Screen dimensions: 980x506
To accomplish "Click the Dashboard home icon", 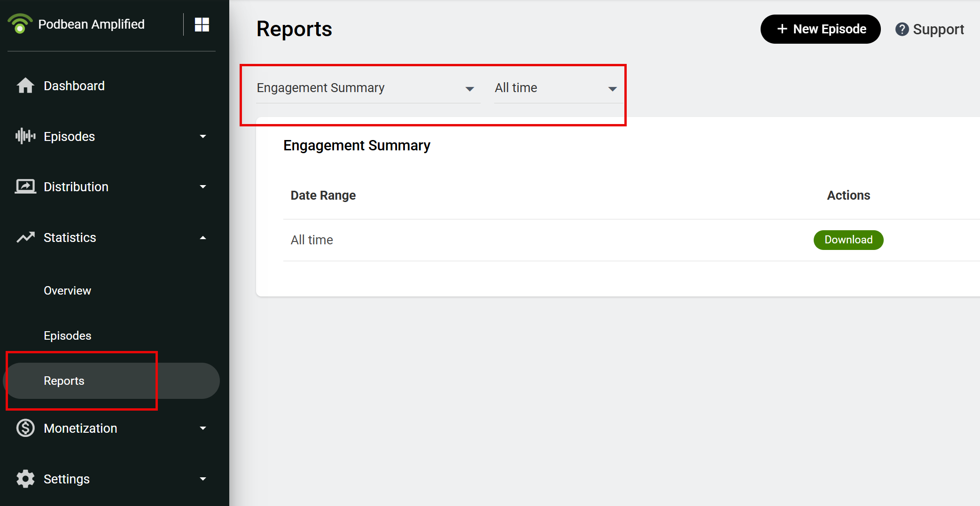I will [x=25, y=86].
